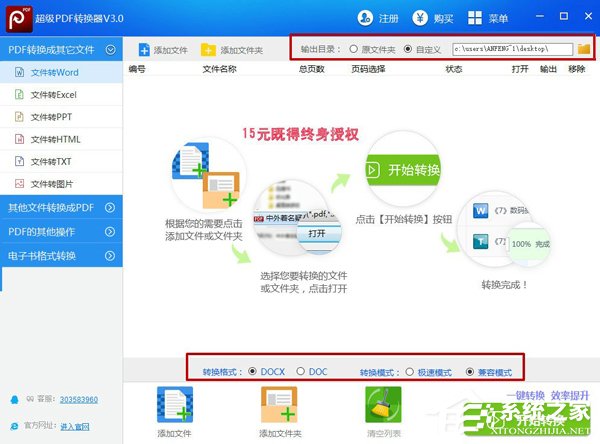Minimize the PDF converter window
The width and height of the screenshot is (600, 444).
540,16
